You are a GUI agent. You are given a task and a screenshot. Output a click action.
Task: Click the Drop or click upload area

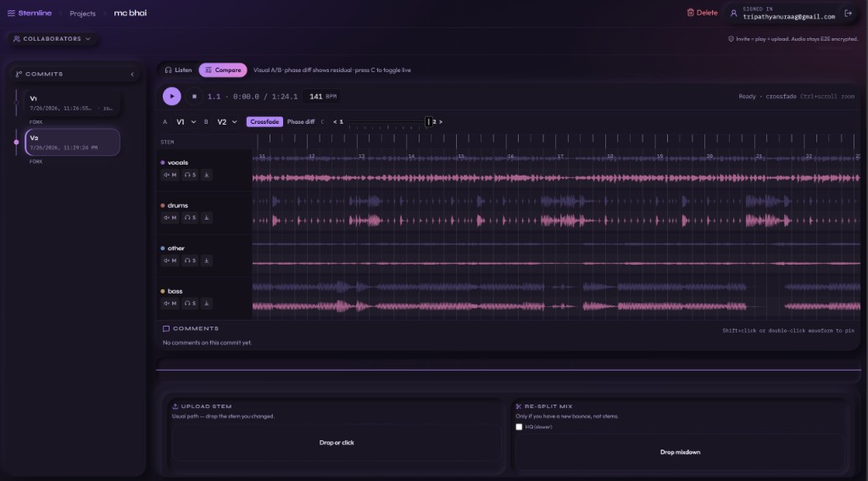coord(336,442)
